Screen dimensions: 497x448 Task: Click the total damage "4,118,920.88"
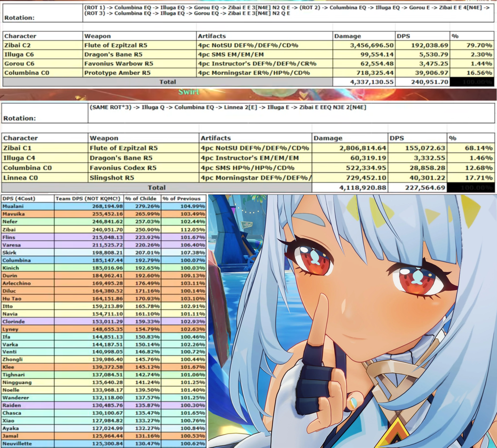(350, 188)
